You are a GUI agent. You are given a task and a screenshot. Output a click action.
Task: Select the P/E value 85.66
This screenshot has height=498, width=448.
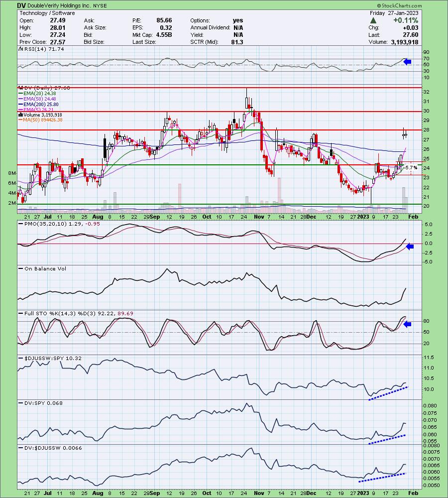click(164, 20)
